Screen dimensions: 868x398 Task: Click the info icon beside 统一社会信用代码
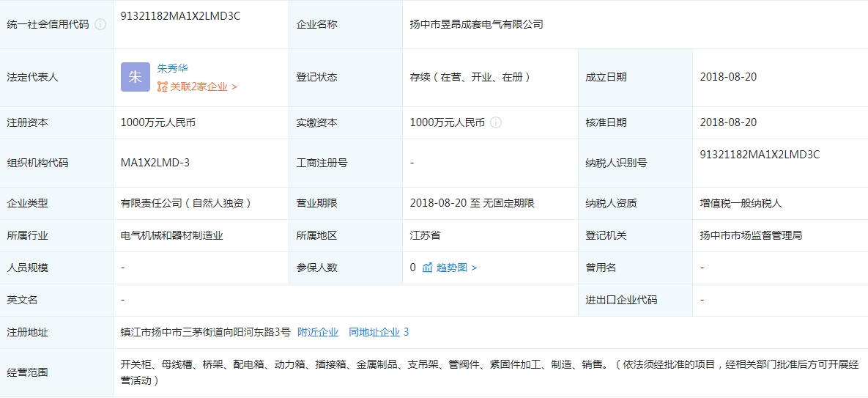click(x=100, y=24)
